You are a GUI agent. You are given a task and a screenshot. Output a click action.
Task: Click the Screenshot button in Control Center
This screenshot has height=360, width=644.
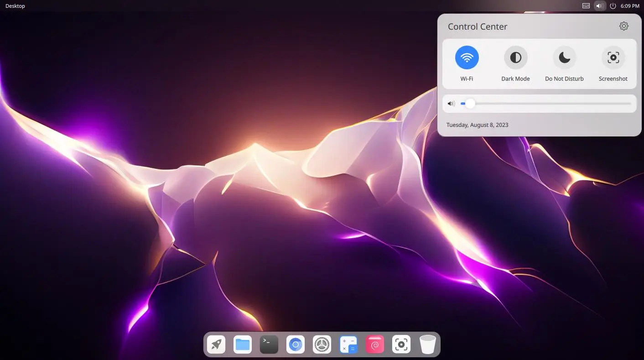coord(613,57)
